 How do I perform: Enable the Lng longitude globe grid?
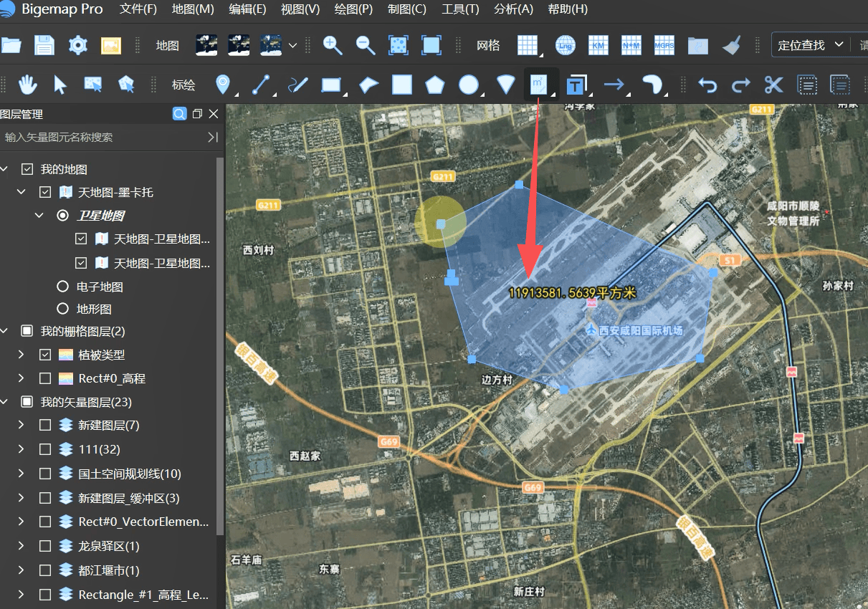pyautogui.click(x=566, y=45)
